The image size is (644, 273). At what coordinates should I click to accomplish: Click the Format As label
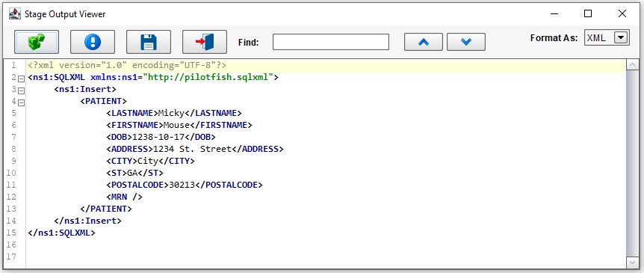[x=554, y=38]
